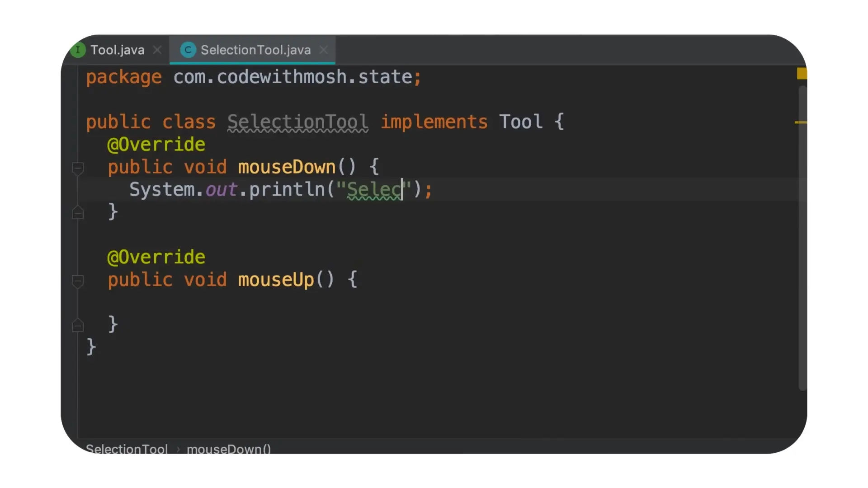Collapse the mouseDown method fold marker
Screen dimensions: 868x488
pyautogui.click(x=78, y=168)
